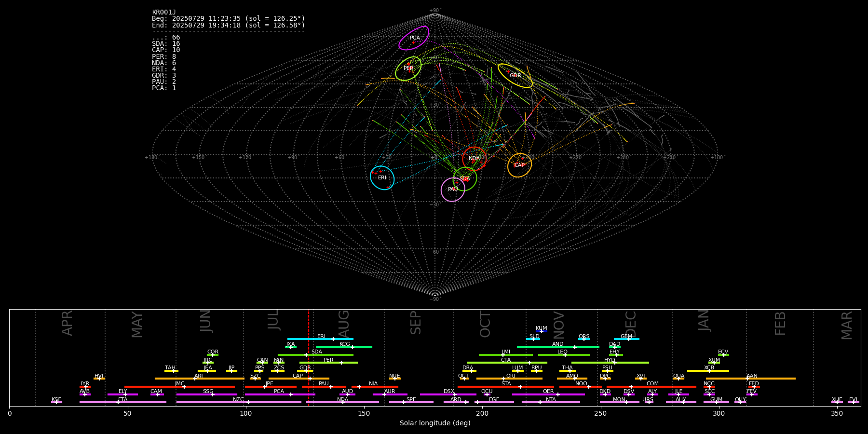Click the orange CAP activity bar in the timeline

tap(299, 379)
